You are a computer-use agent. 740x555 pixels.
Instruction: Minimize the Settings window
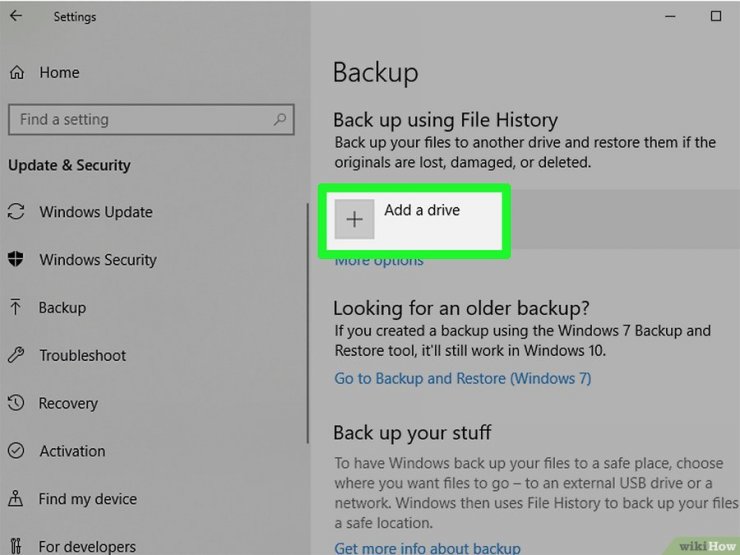click(670, 16)
